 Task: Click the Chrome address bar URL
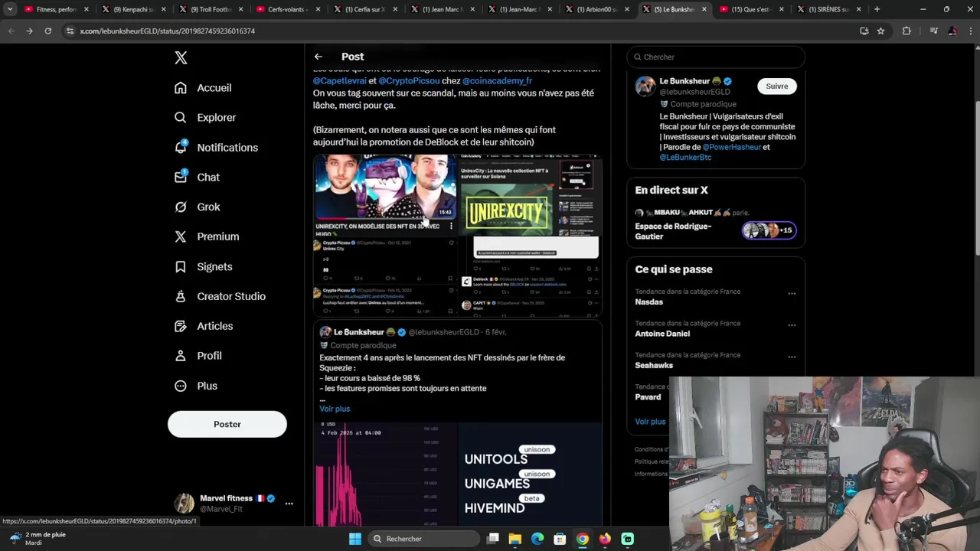(167, 31)
